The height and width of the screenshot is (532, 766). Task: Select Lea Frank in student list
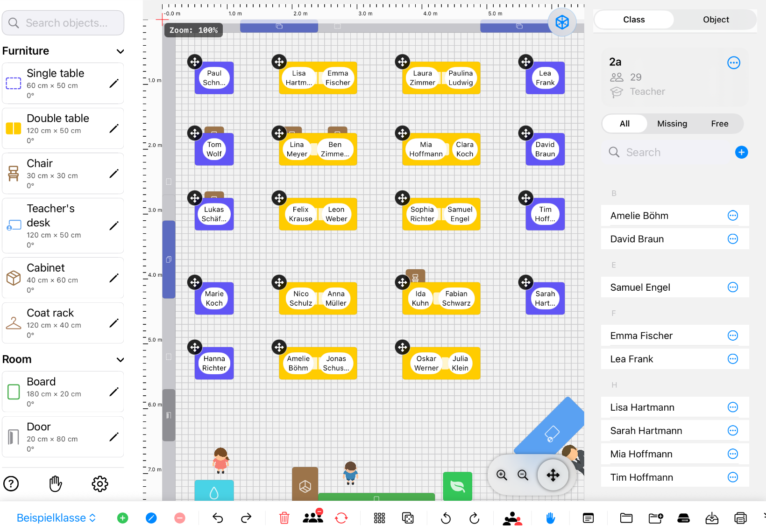(674, 359)
